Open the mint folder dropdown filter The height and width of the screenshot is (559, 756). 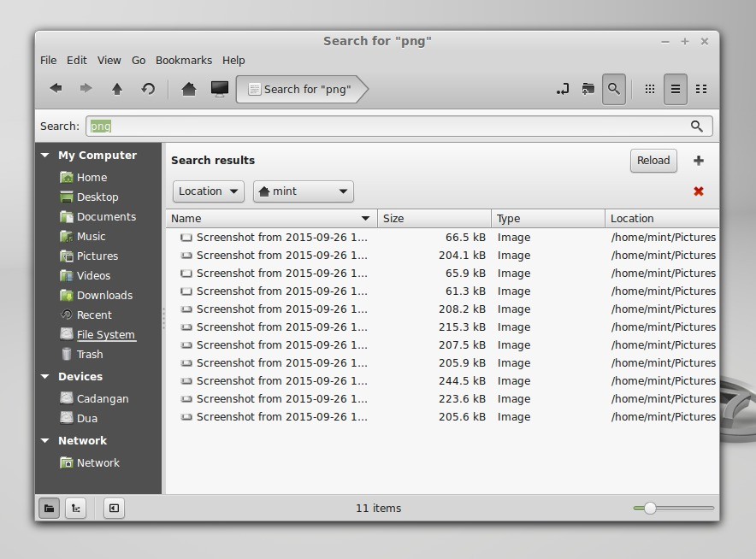click(x=303, y=191)
